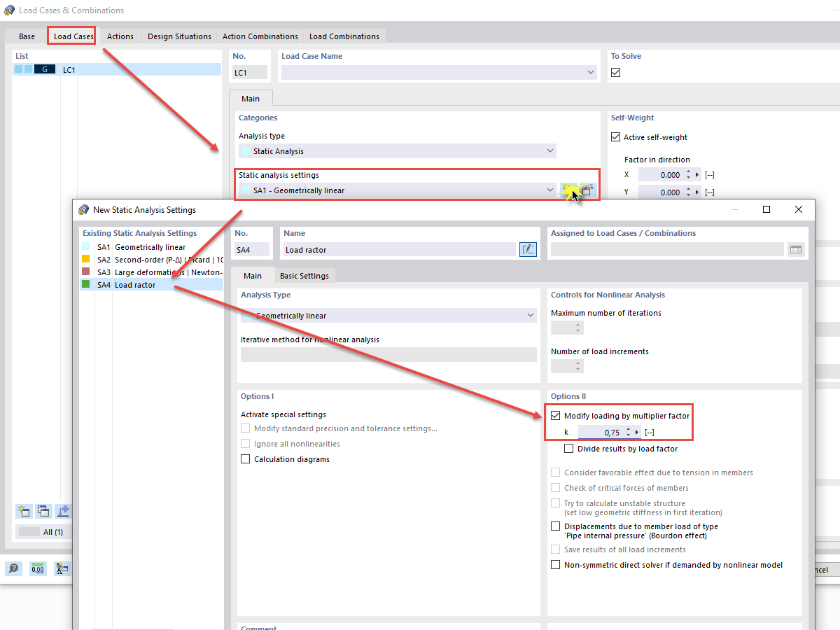The height and width of the screenshot is (630, 840).
Task: Select Main tab in New Static Analysis Settings
Action: coord(253,276)
